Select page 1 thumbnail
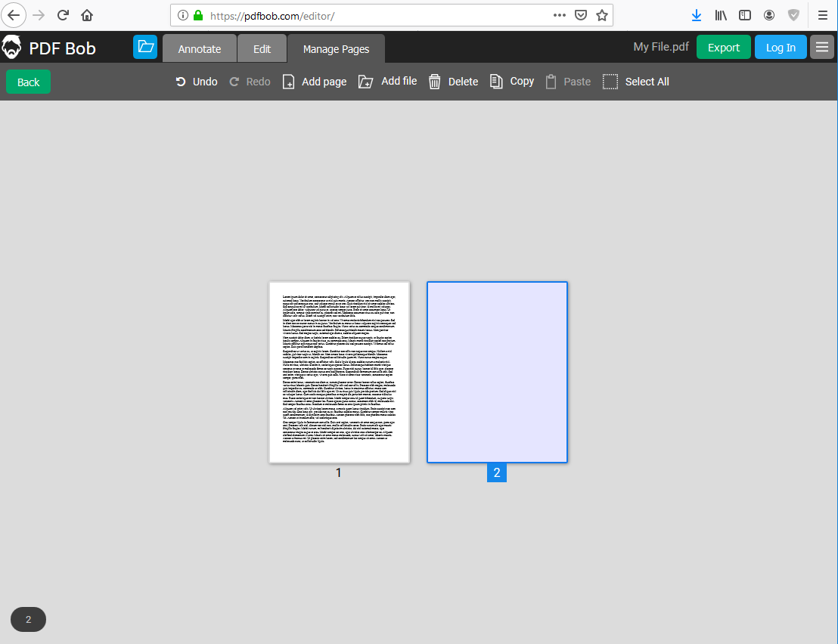 pyautogui.click(x=340, y=372)
